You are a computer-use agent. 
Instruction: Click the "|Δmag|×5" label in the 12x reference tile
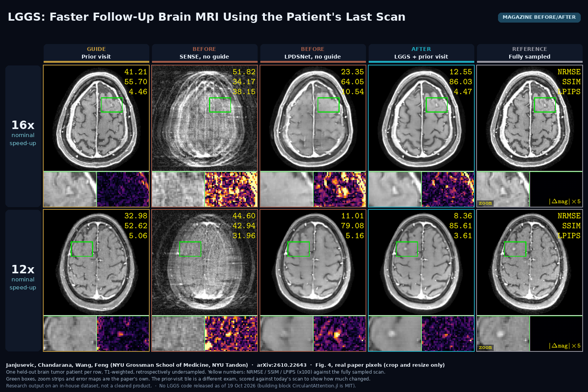tap(565, 346)
